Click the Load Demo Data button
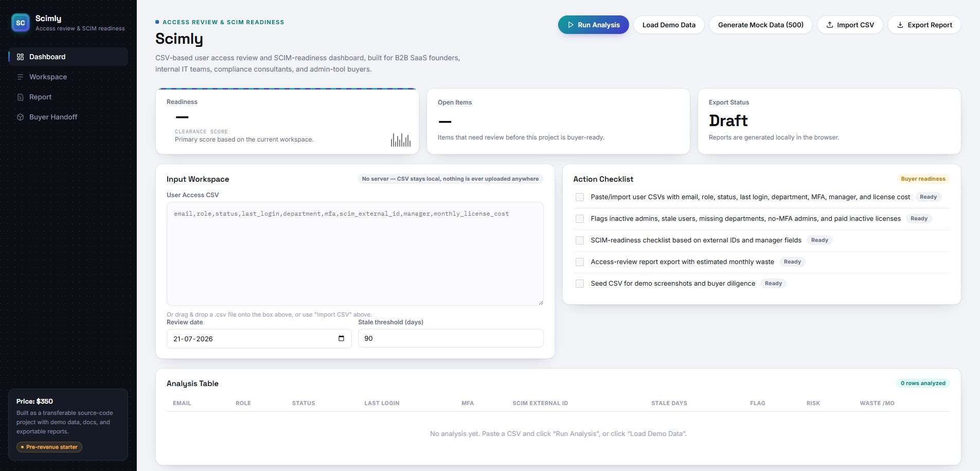The width and height of the screenshot is (980, 471). pyautogui.click(x=669, y=25)
